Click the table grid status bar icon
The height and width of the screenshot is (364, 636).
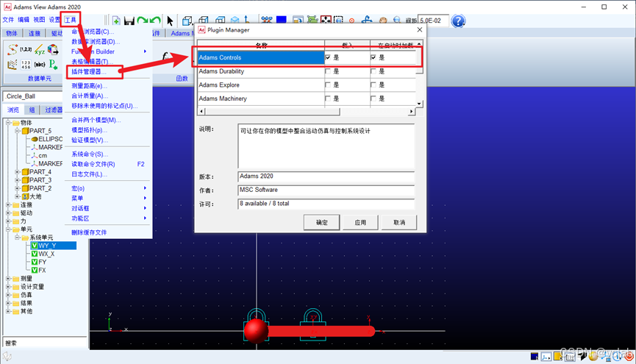pyautogui.click(x=570, y=357)
